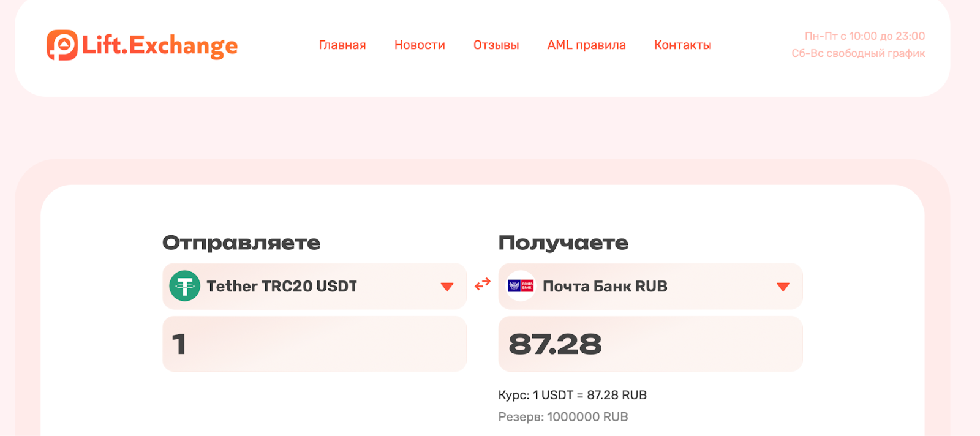
Task: Click the Сб-Вс свободный график text
Action: pyautogui.click(x=858, y=53)
